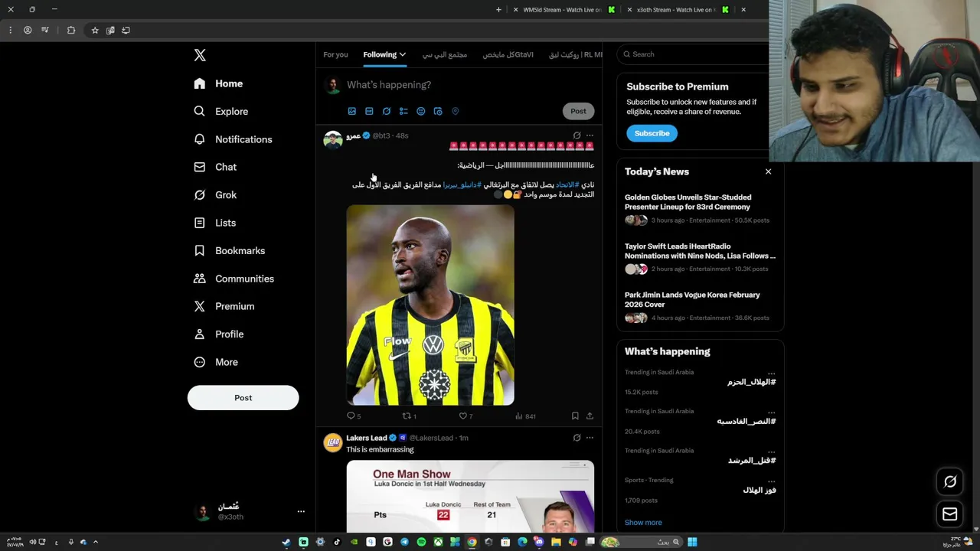Click the blue Subscribe button

(652, 133)
